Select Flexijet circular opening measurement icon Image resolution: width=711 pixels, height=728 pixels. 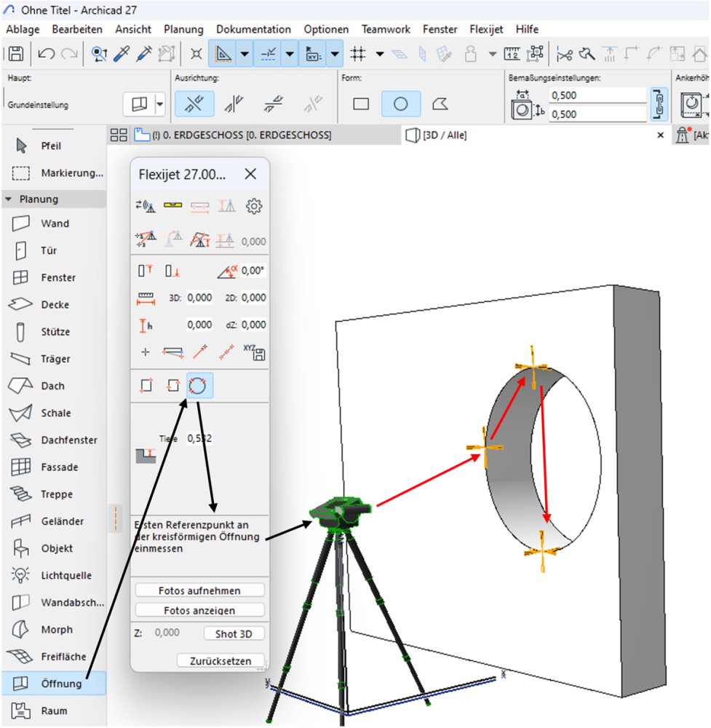199,385
